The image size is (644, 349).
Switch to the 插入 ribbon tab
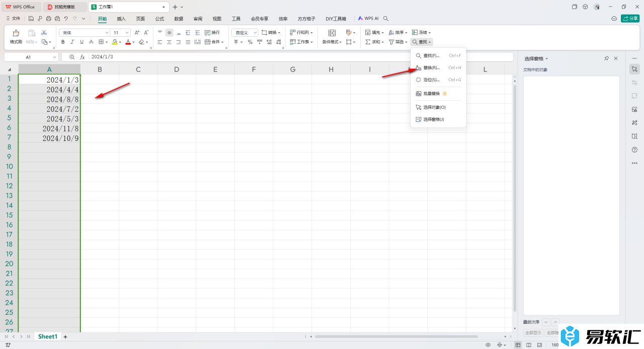coord(121,19)
